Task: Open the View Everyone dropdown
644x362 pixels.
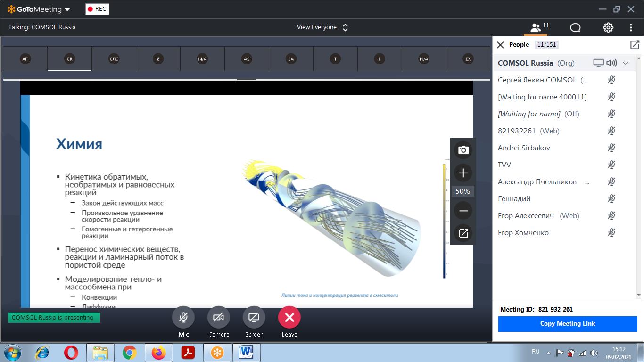Action: (x=323, y=27)
